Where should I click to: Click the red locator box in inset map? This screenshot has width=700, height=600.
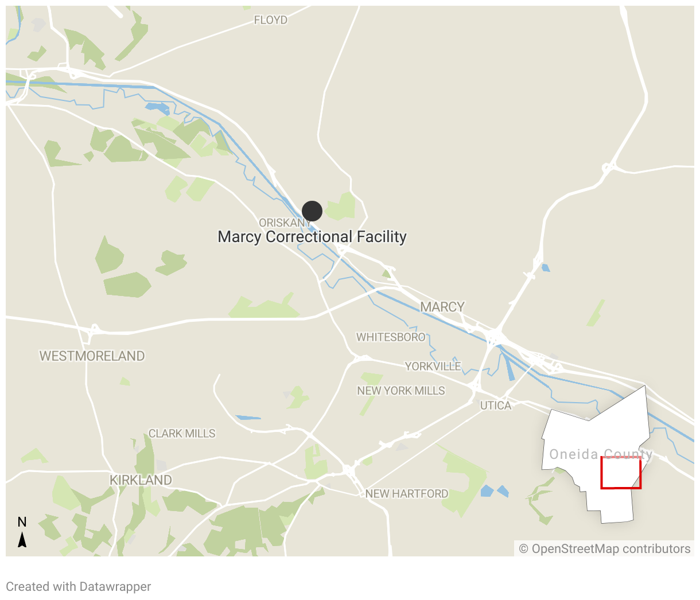click(621, 473)
